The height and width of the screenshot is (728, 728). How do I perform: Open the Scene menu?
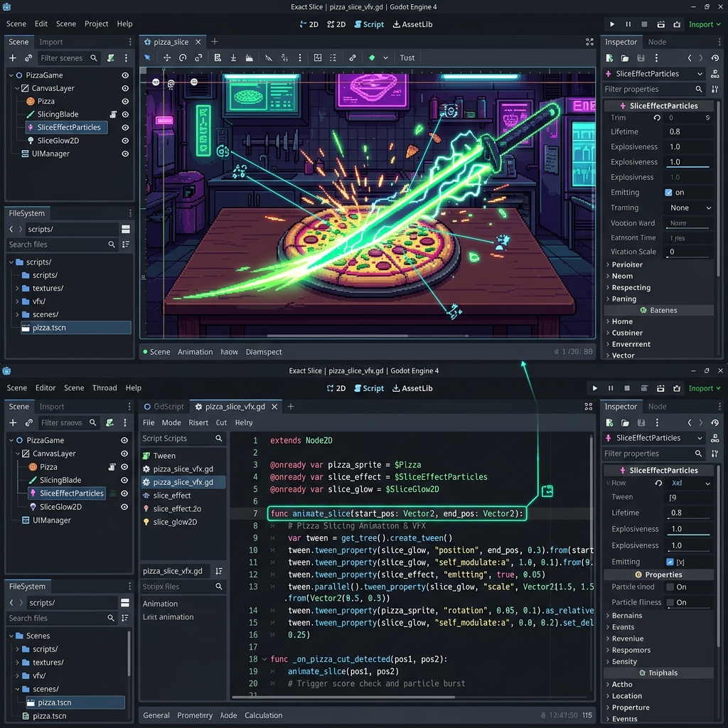click(x=16, y=23)
